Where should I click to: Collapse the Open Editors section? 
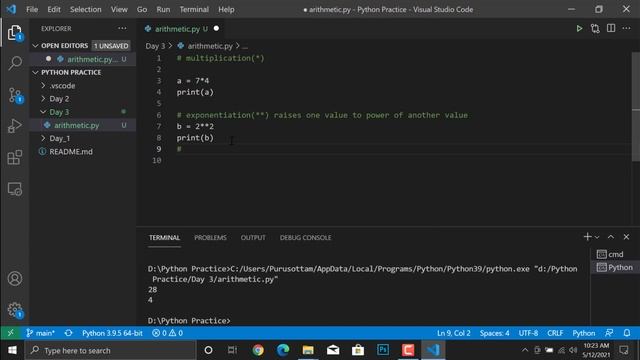click(36, 46)
